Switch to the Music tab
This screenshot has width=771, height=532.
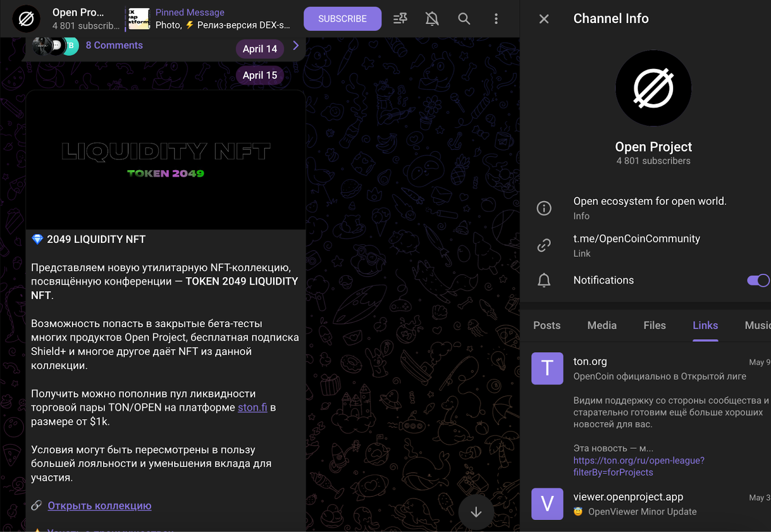pyautogui.click(x=758, y=325)
